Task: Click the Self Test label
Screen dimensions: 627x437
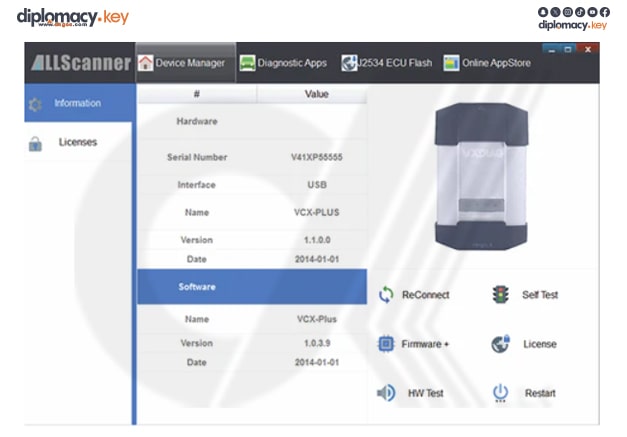Action: [540, 295]
